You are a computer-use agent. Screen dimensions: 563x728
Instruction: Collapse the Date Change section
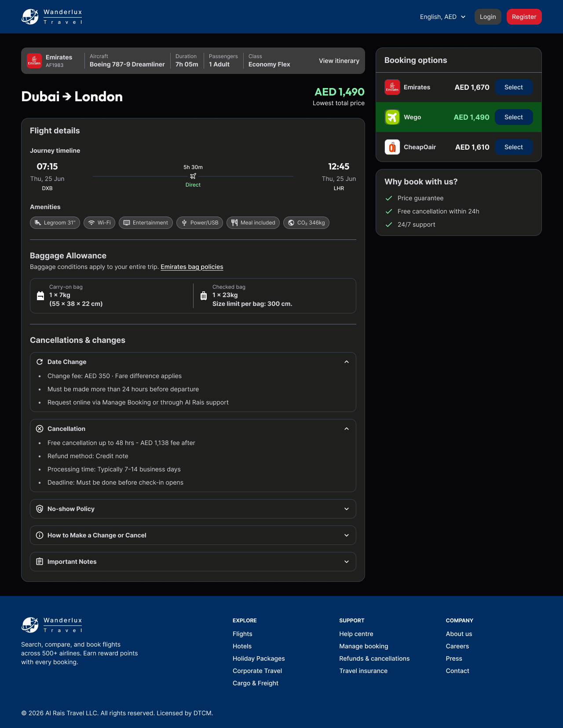pos(347,362)
